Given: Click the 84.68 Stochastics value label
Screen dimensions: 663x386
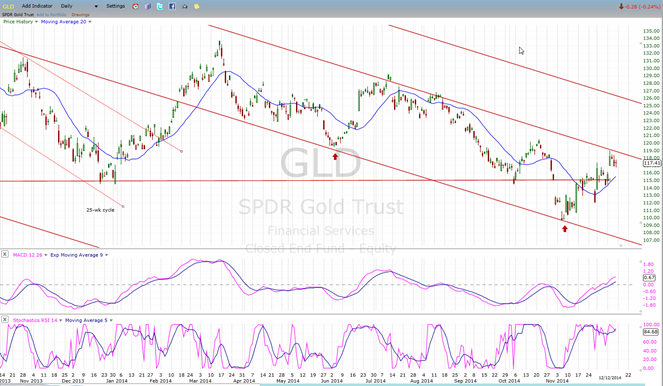Looking at the screenshot, I should (650, 332).
